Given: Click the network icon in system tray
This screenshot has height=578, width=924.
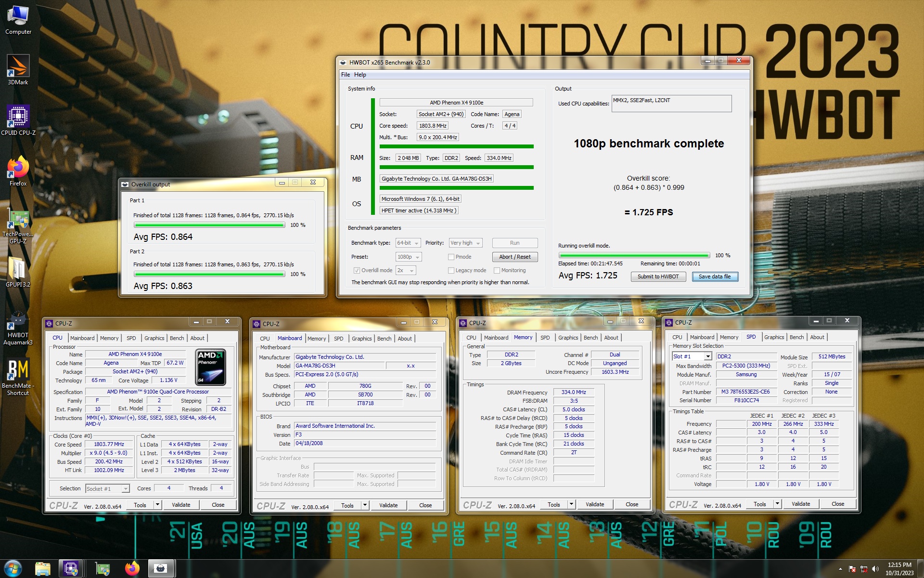Looking at the screenshot, I should [864, 569].
